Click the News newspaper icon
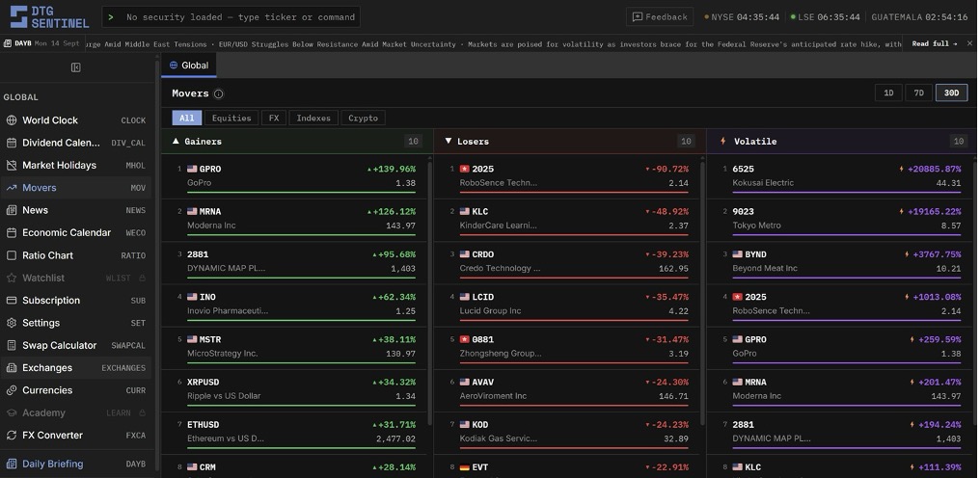Screen dimensions: 980x478 (x=12, y=210)
